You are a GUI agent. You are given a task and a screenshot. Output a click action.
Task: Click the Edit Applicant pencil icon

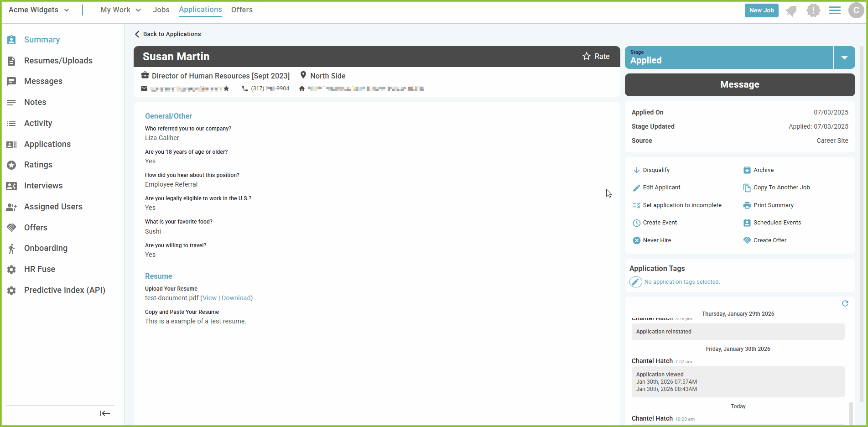[637, 187]
